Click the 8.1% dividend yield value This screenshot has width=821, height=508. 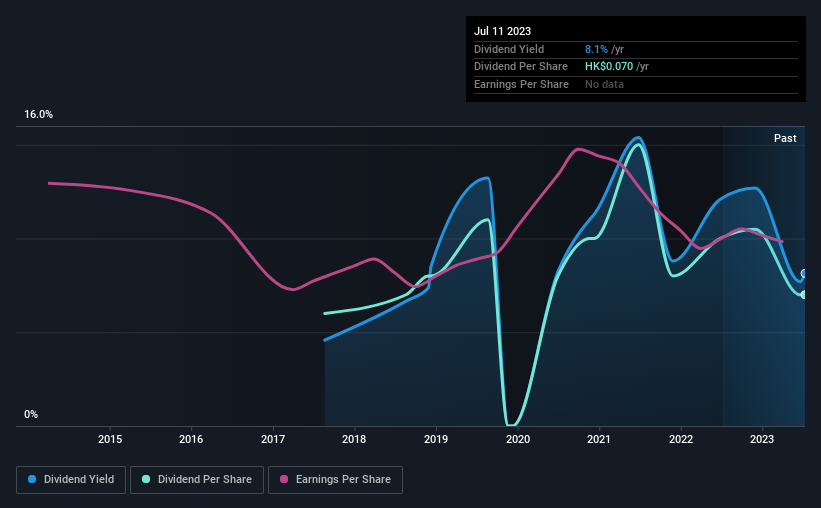click(x=596, y=49)
